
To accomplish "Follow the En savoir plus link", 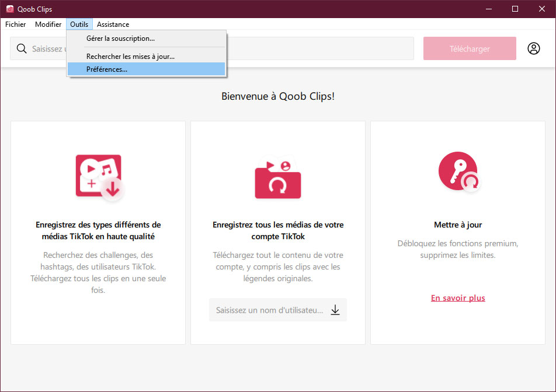I will click(x=458, y=298).
